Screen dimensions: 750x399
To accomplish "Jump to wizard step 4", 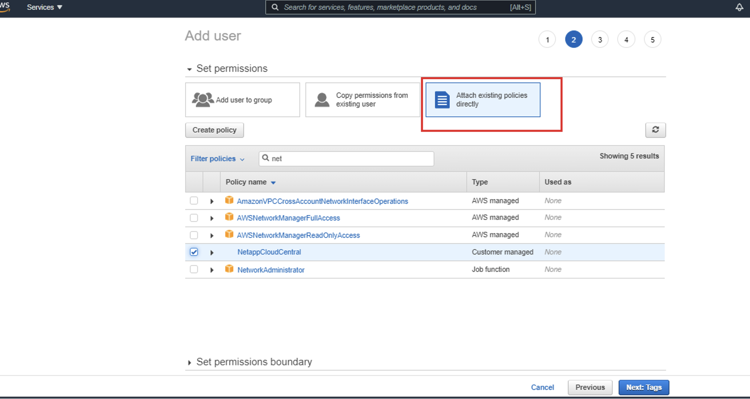I will pos(626,39).
